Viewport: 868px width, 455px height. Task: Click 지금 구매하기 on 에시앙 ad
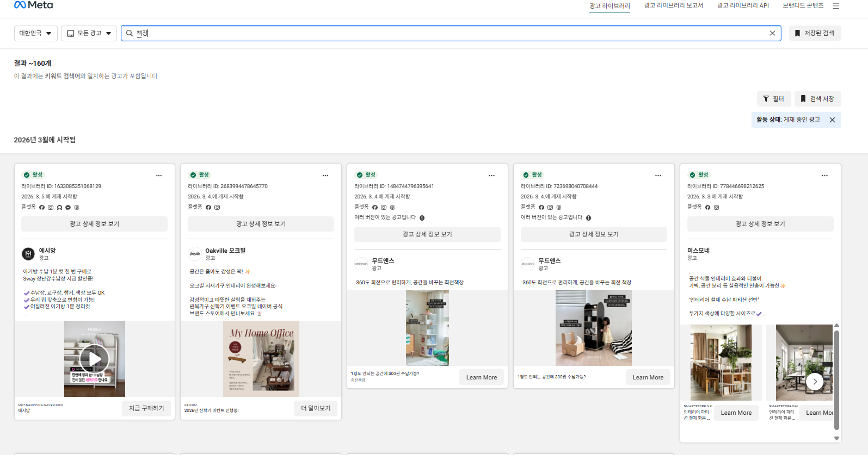pos(146,408)
